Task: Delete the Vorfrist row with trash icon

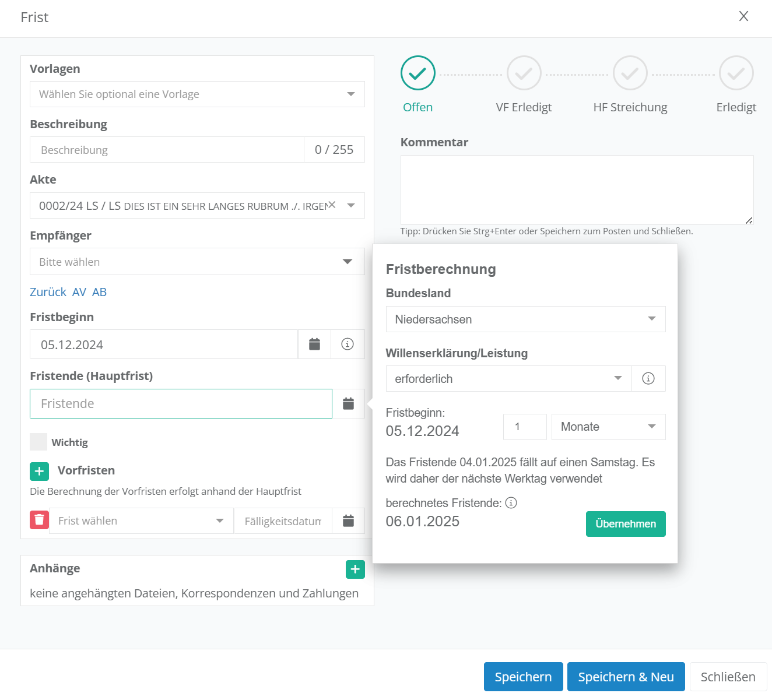Action: (39, 520)
